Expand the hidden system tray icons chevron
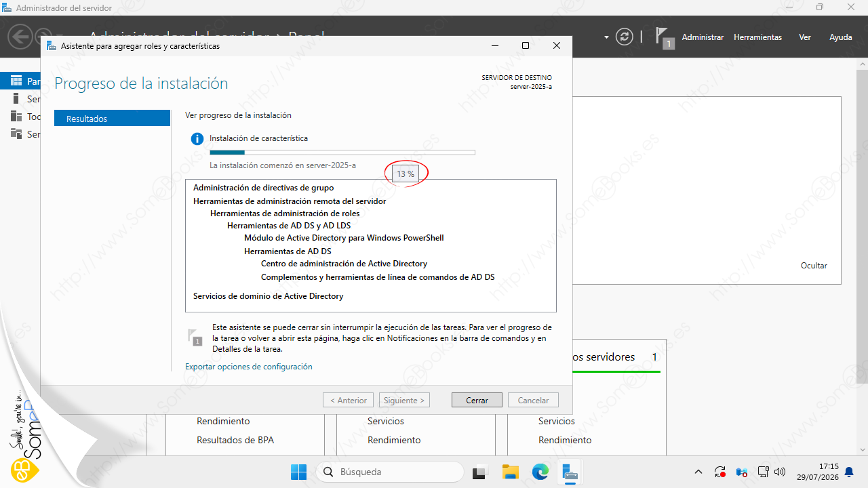This screenshot has height=488, width=868. tap(698, 472)
